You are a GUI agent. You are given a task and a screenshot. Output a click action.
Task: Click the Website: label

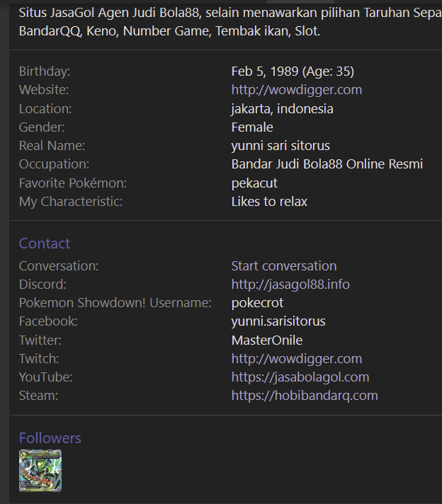44,90
